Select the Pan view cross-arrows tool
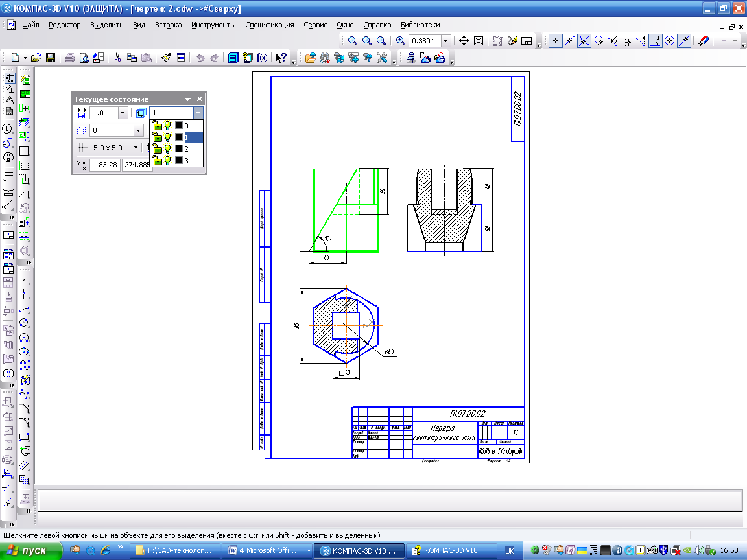Viewport: 747px width, 560px height. (464, 41)
